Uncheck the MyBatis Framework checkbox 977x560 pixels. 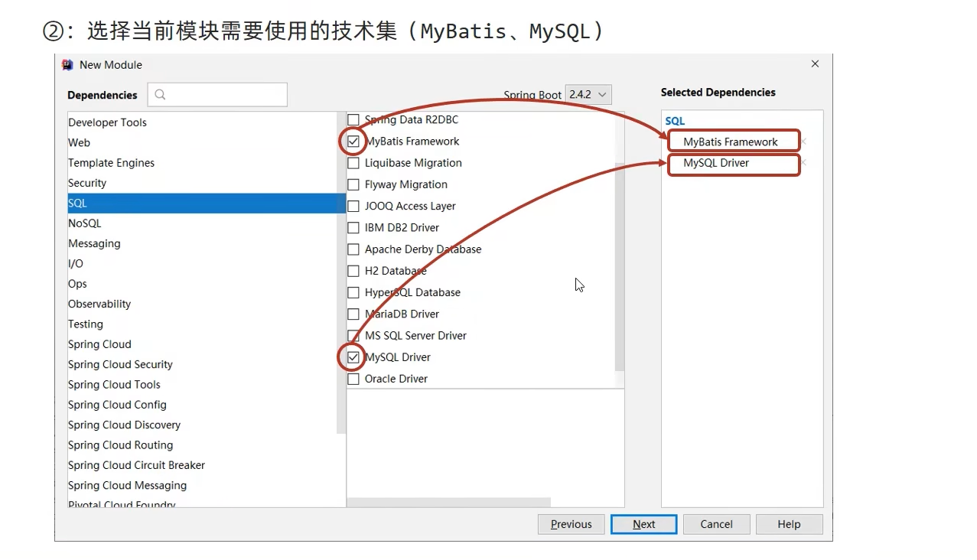[353, 142]
